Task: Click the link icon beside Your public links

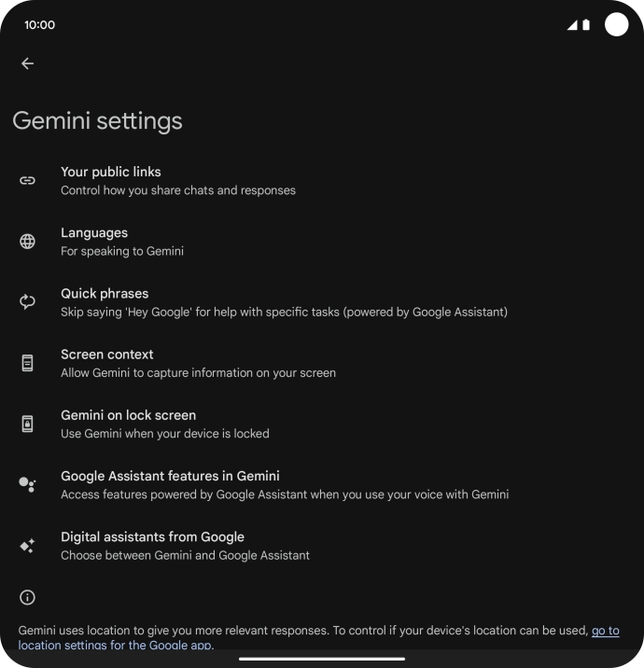Action: [27, 180]
